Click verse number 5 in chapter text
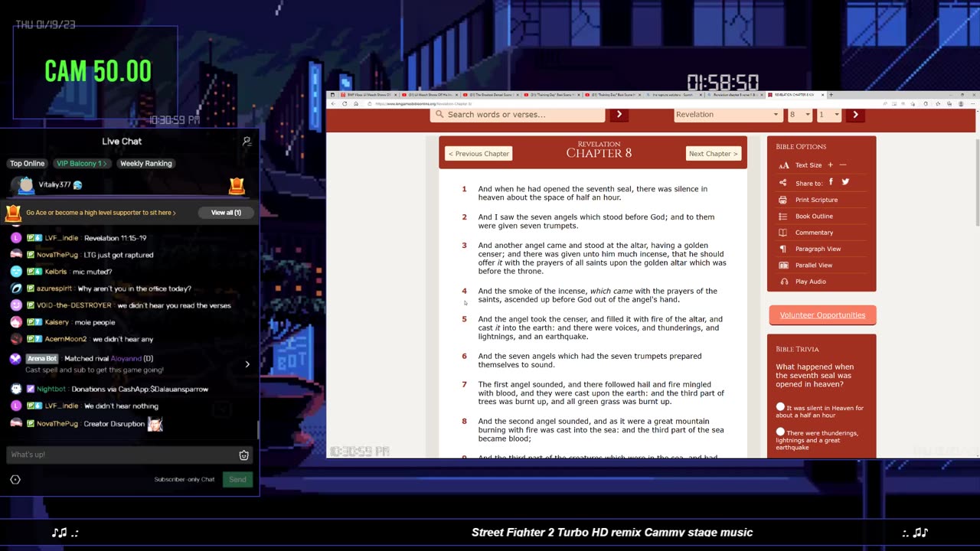The height and width of the screenshot is (551, 980). pyautogui.click(x=464, y=320)
